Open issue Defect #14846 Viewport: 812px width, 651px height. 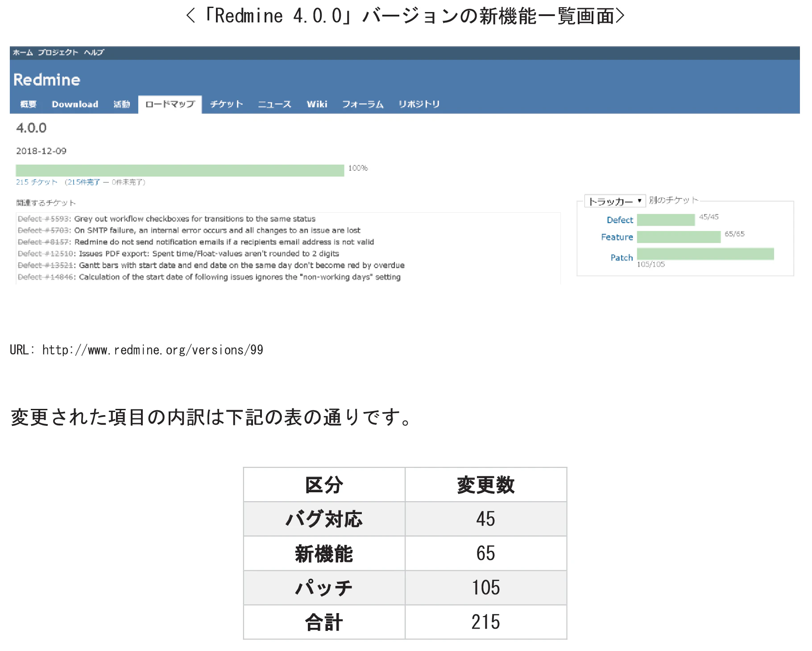[46, 277]
